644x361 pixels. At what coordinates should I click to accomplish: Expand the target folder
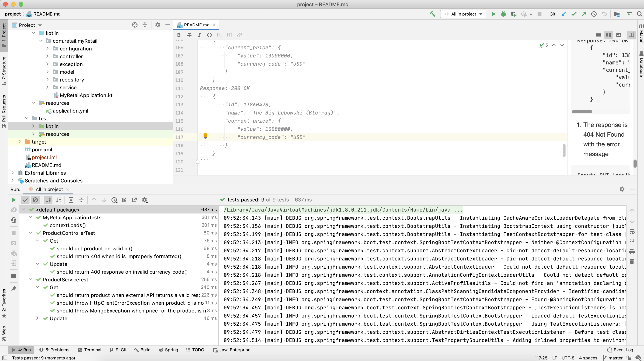click(19, 142)
